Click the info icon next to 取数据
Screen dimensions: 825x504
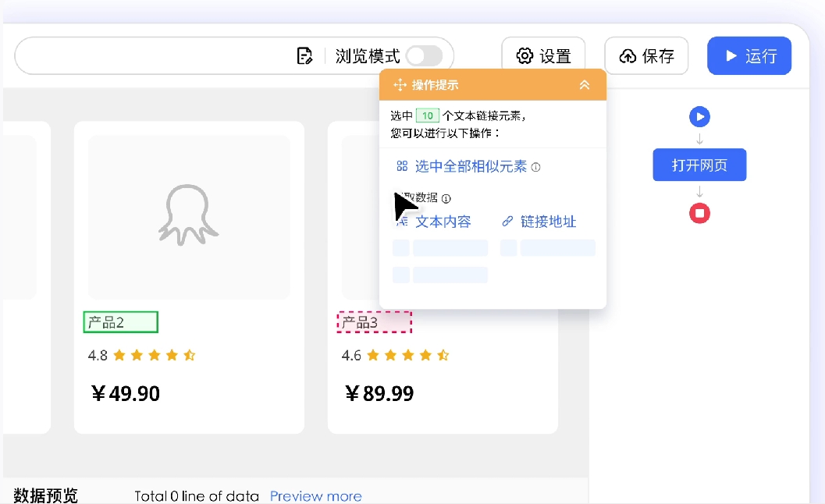pyautogui.click(x=446, y=198)
